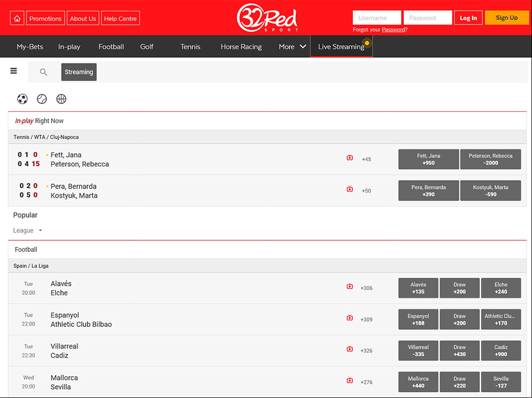Open the Fett, Jana match name

click(66, 155)
